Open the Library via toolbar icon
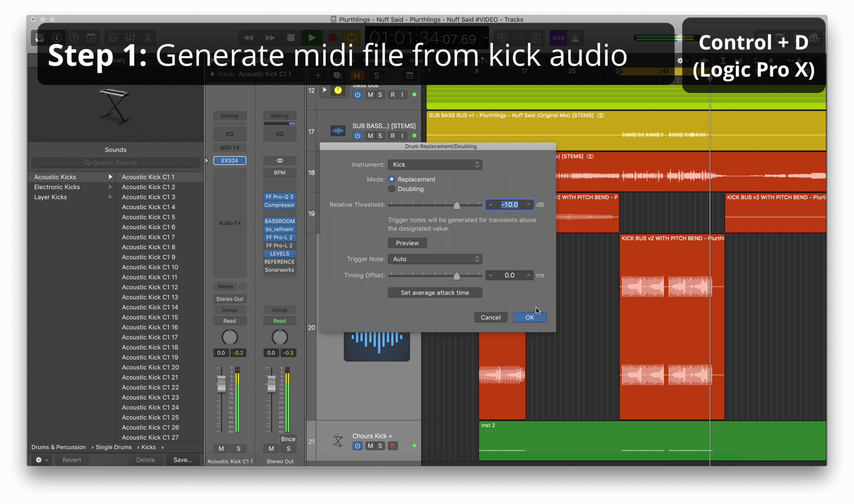 [x=40, y=38]
